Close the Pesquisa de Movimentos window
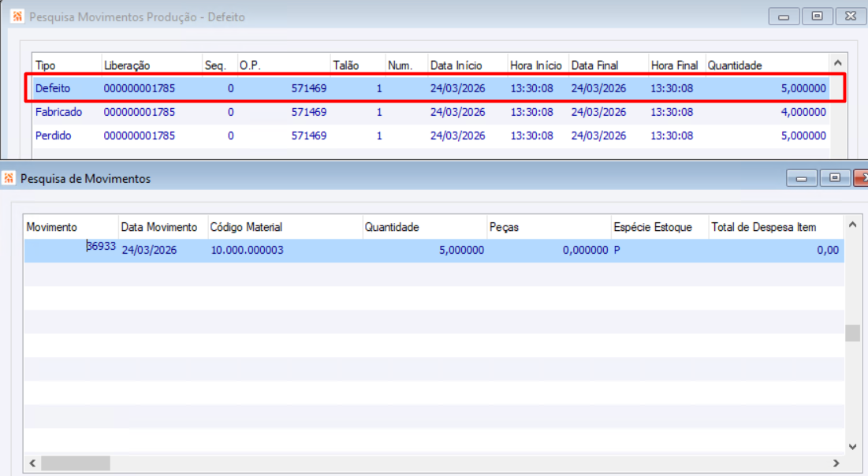 (x=862, y=178)
